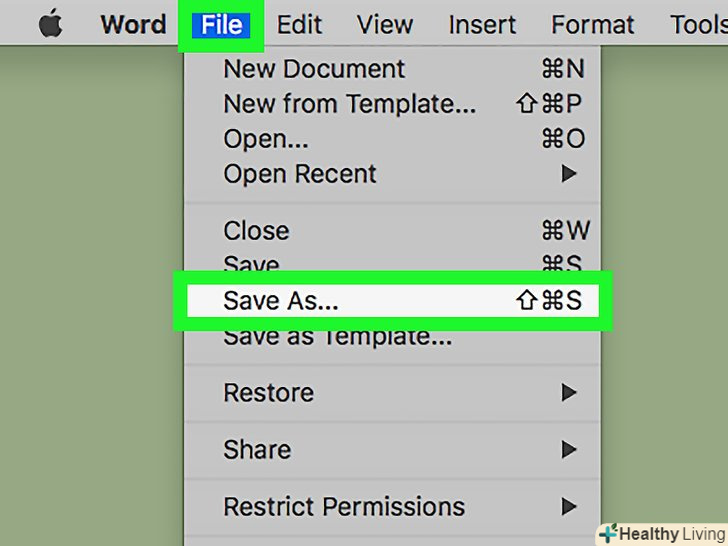Choose the Open... menu entry
Screen dimensions: 728x546
click(x=266, y=139)
